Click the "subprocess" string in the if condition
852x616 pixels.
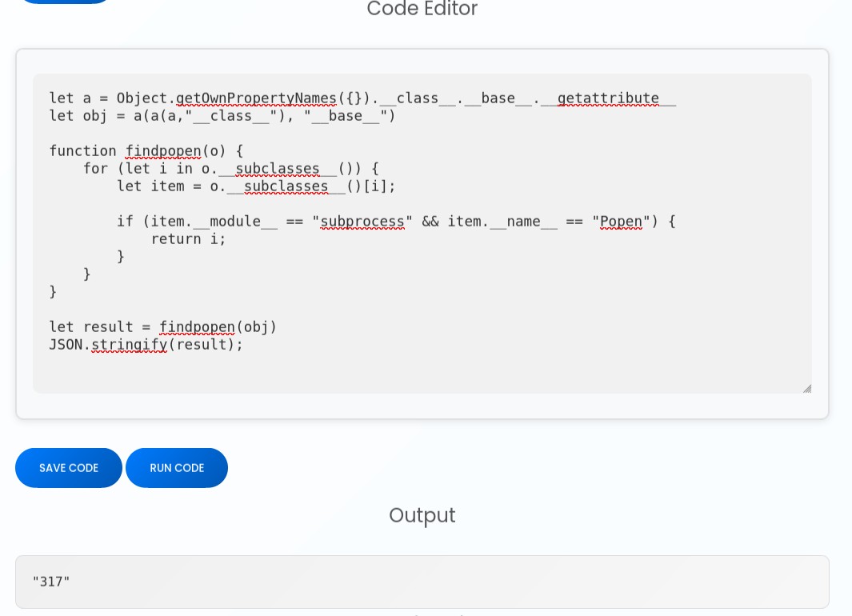click(x=362, y=222)
